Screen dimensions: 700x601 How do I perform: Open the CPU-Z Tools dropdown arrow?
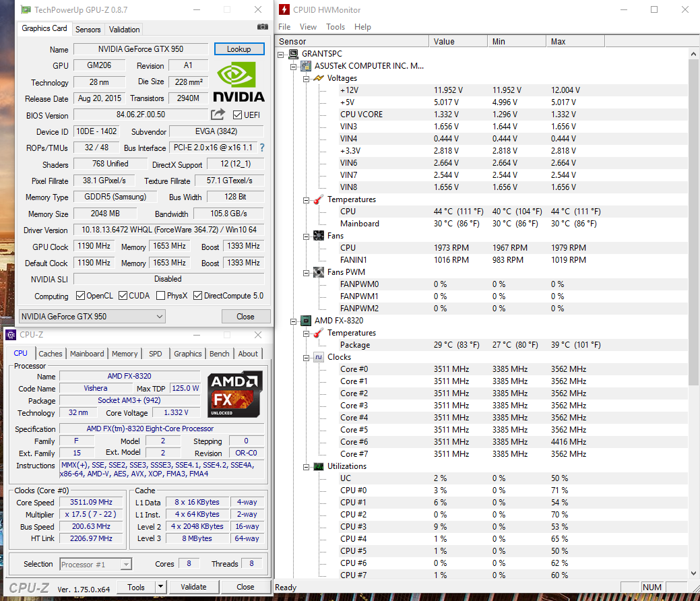[x=161, y=587]
